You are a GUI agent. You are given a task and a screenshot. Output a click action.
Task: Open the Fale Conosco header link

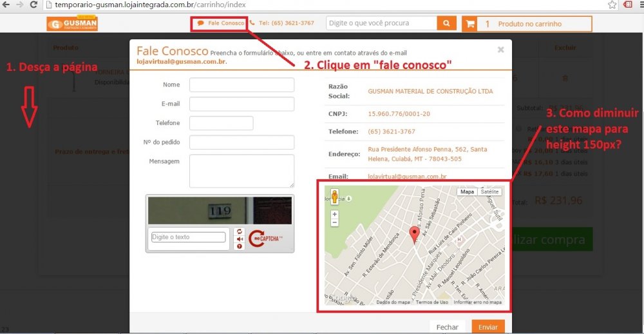click(x=221, y=23)
